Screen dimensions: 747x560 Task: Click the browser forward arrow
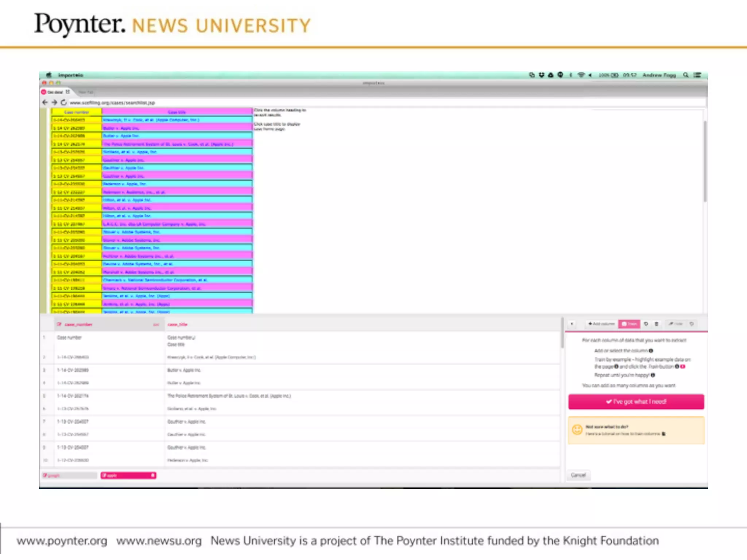[54, 102]
